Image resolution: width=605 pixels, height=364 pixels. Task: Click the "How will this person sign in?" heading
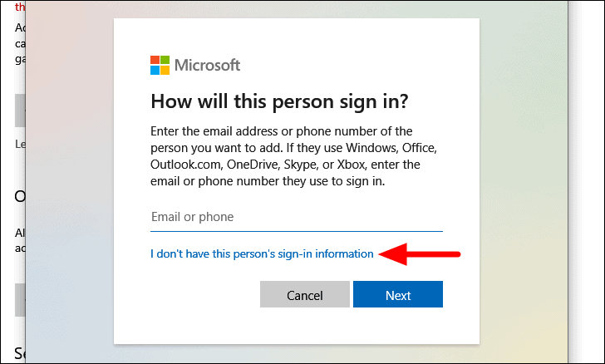coord(279,102)
